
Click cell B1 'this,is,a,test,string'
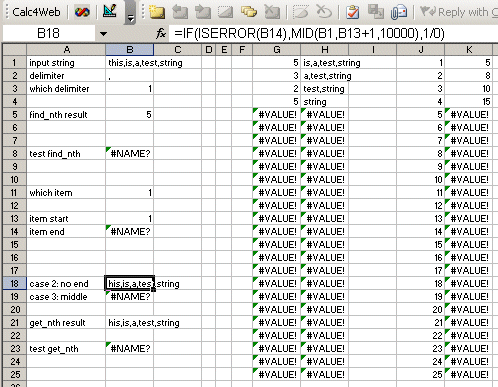point(130,63)
